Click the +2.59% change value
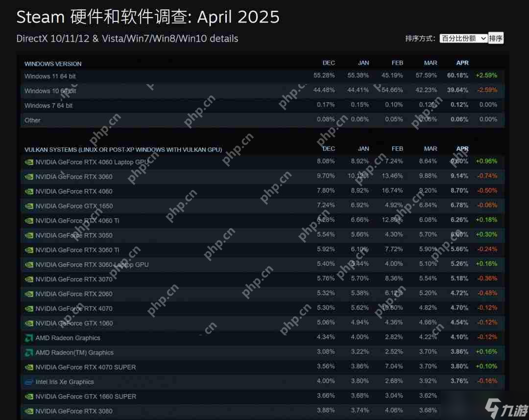The height and width of the screenshot is (420, 529). pyautogui.click(x=486, y=75)
